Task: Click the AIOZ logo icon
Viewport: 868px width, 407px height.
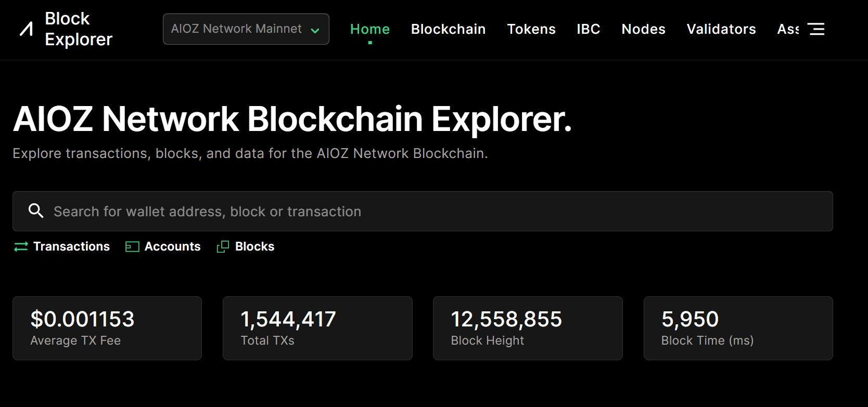Action: (26, 29)
